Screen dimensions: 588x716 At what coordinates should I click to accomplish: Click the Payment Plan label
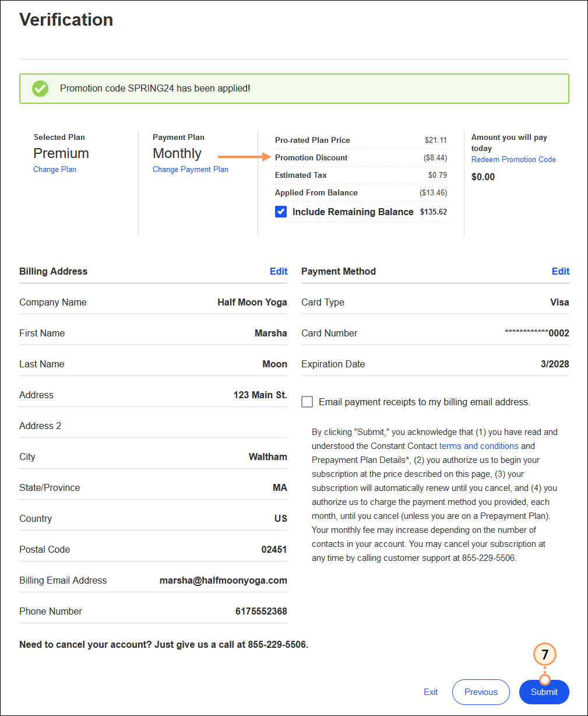click(x=178, y=137)
